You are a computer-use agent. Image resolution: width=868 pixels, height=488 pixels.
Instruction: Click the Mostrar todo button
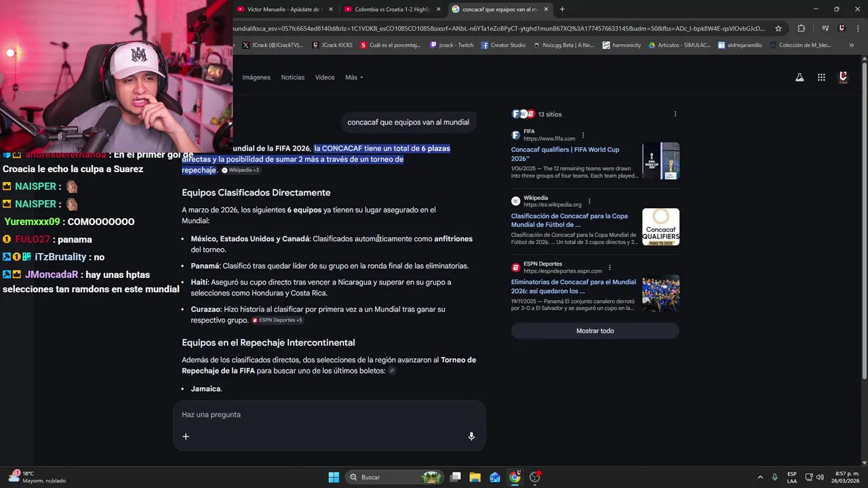coord(595,331)
